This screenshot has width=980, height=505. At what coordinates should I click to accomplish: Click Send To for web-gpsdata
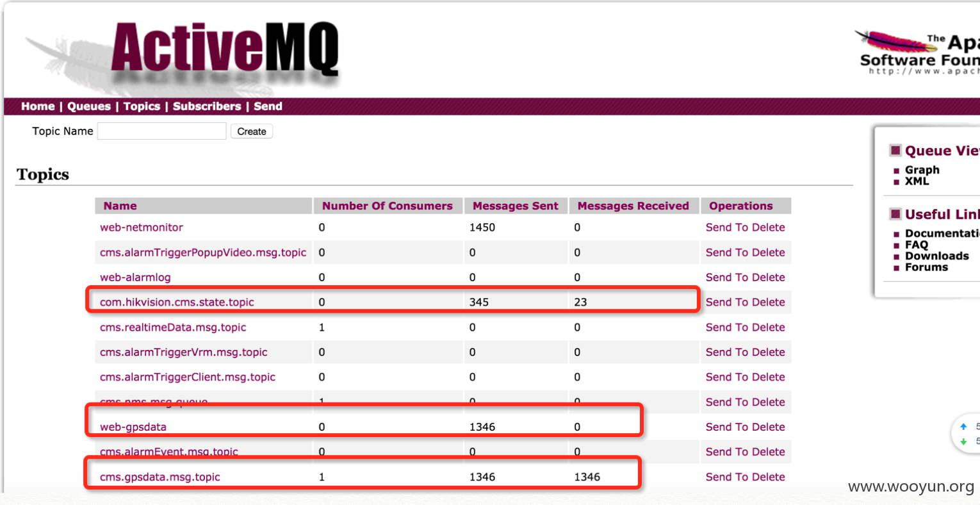point(728,427)
